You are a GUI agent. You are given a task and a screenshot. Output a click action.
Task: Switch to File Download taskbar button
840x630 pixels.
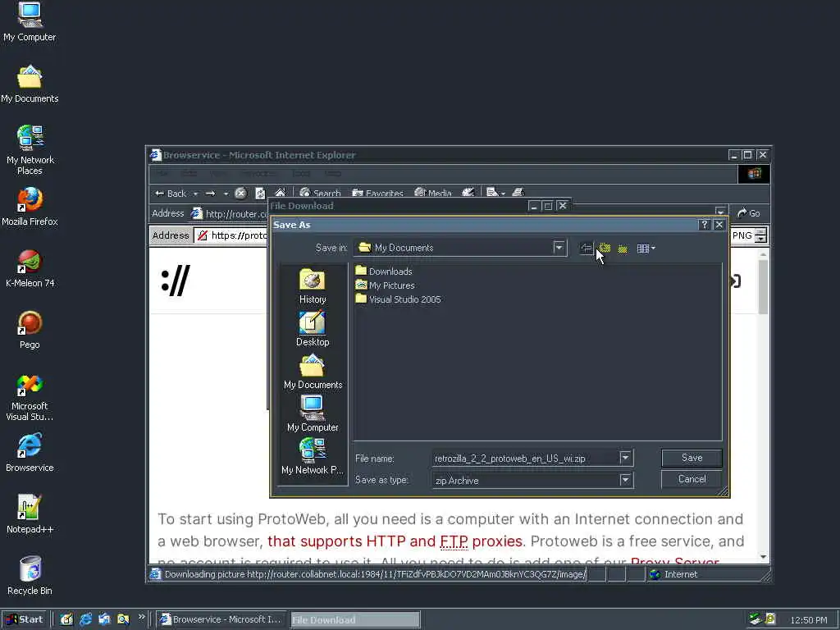pyautogui.click(x=355, y=620)
